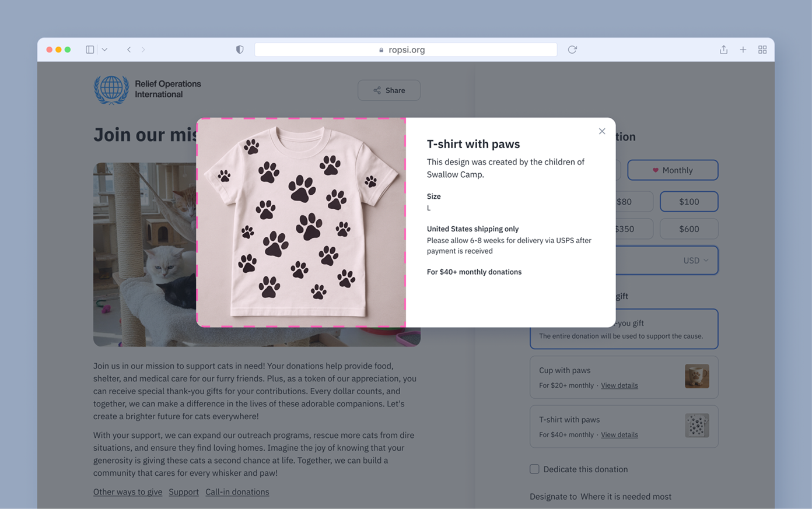View details of T-shirt with paws
Screen dimensions: 812x509
[x=619, y=435]
